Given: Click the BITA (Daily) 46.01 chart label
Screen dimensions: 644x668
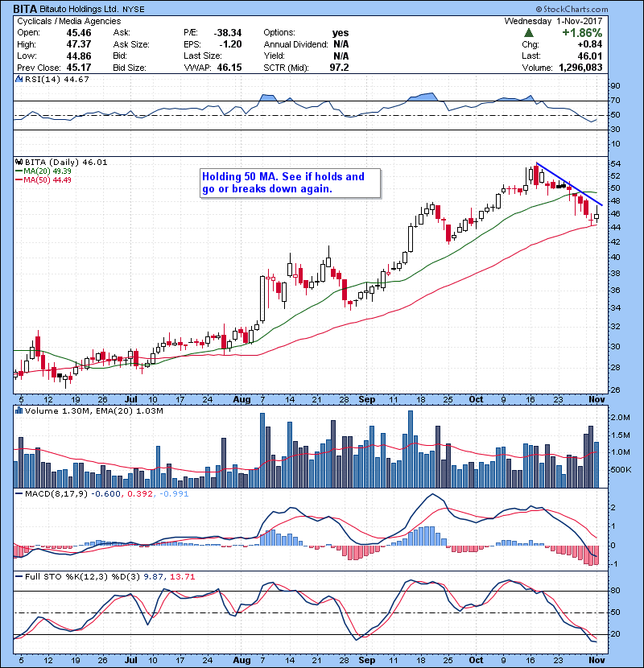Looking at the screenshot, I should point(66,162).
